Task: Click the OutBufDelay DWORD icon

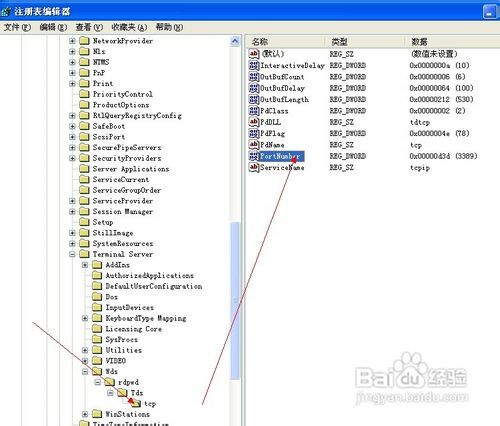Action: [254, 88]
